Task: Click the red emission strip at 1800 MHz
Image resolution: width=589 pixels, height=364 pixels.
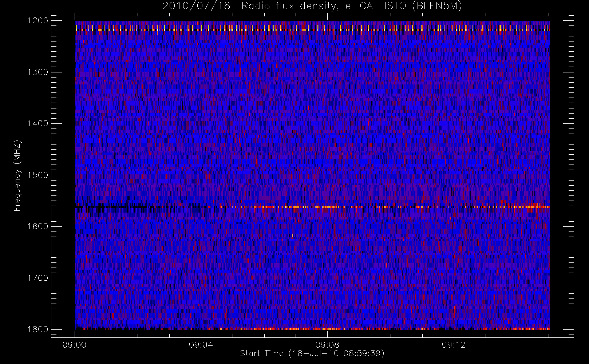Action: pos(312,329)
